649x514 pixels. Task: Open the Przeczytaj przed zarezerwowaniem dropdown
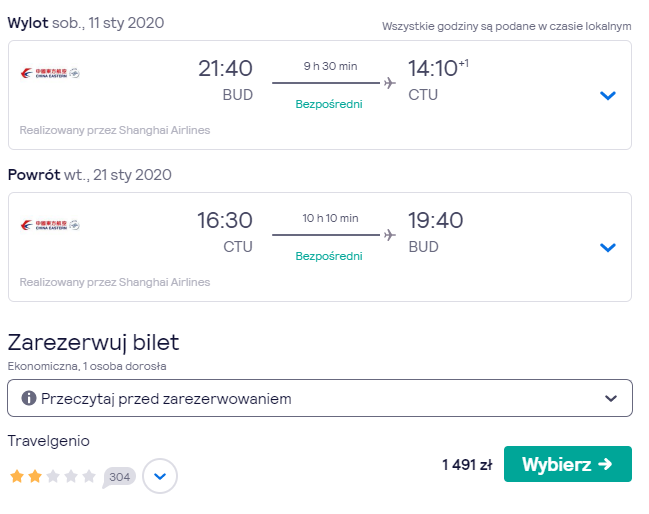coord(320,398)
